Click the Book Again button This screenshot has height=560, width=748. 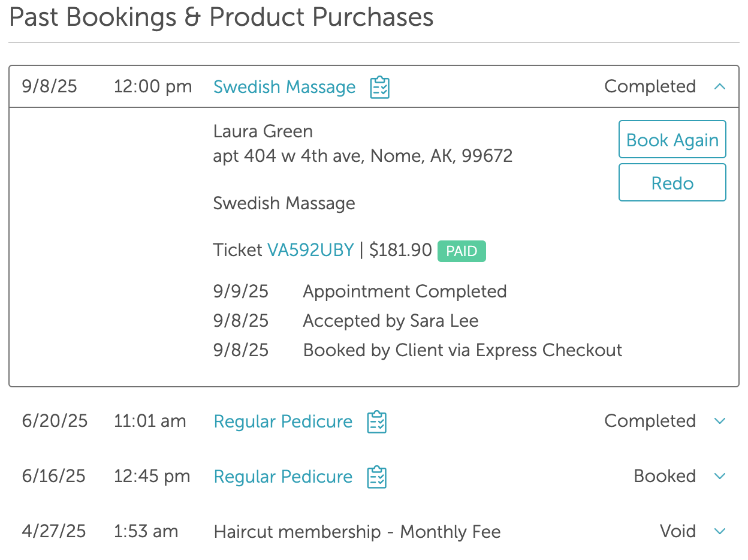click(672, 140)
